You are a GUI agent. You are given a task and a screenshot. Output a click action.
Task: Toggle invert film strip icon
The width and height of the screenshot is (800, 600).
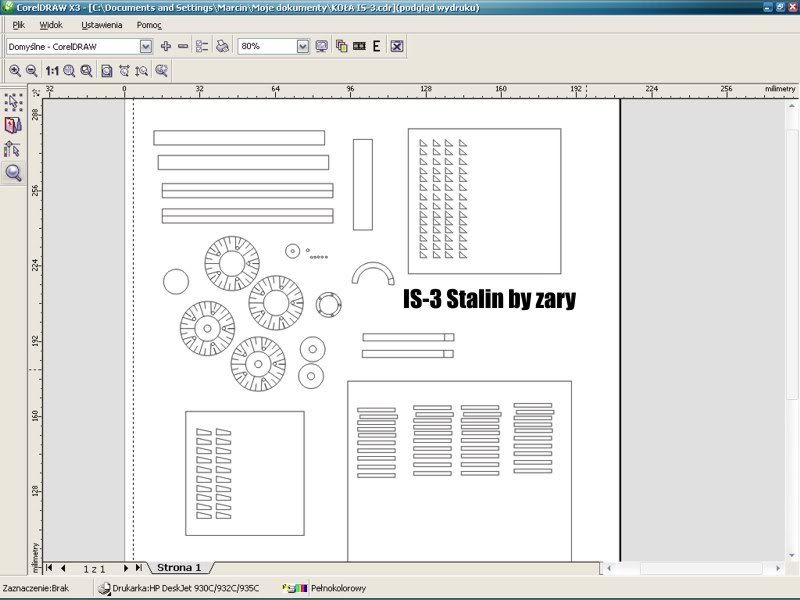[359, 46]
